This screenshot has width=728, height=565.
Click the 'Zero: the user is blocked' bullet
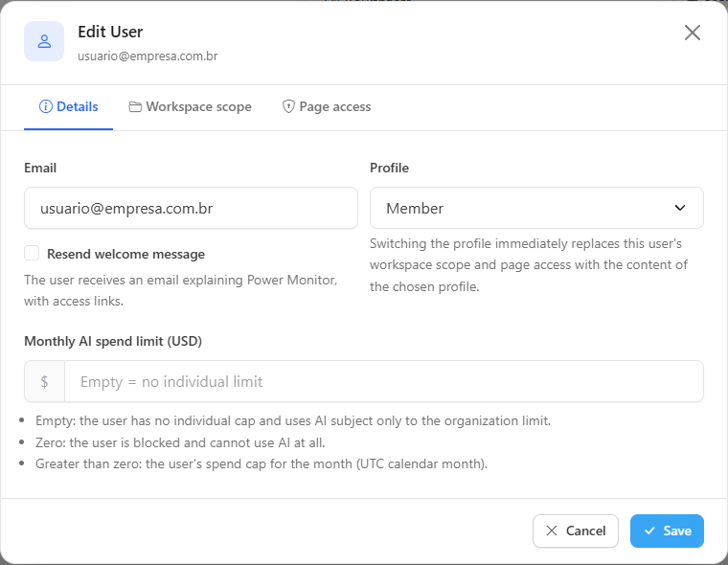[180, 442]
